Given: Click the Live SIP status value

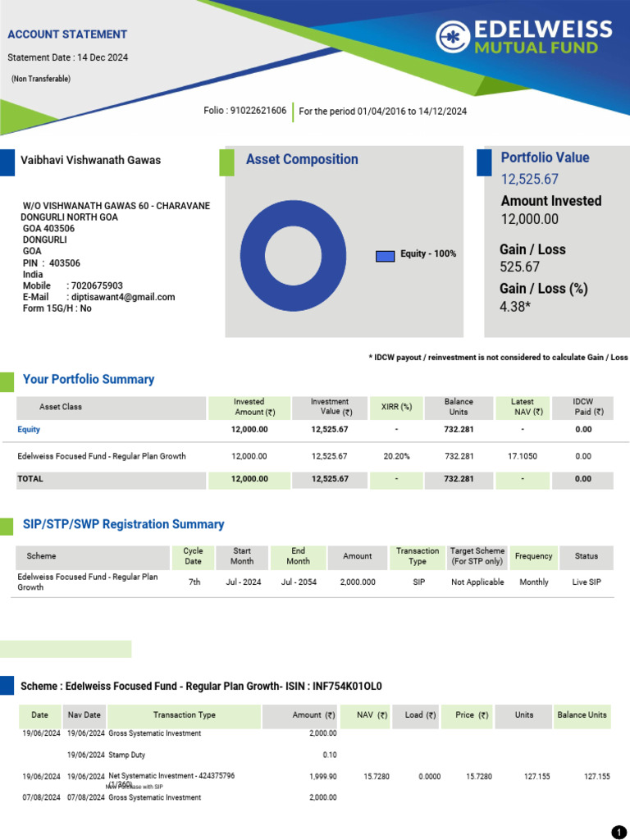Looking at the screenshot, I should point(586,582).
